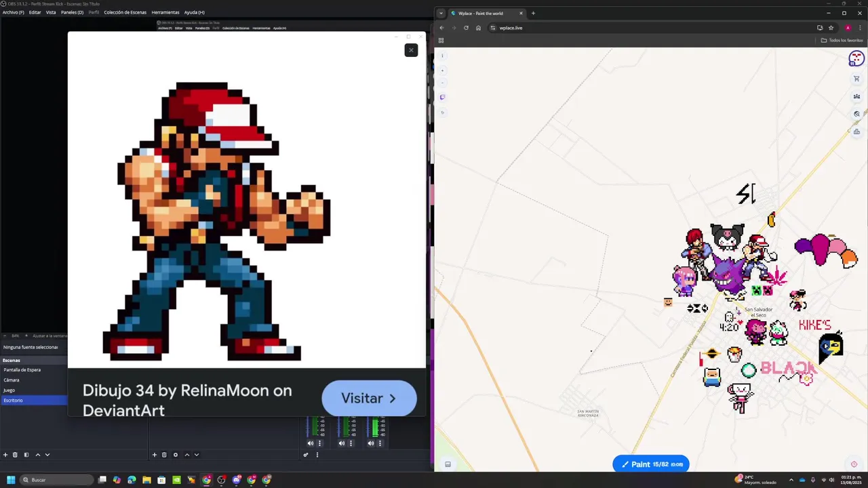Open Wplace map search icon
This screenshot has height=488, width=868.
tap(856, 114)
